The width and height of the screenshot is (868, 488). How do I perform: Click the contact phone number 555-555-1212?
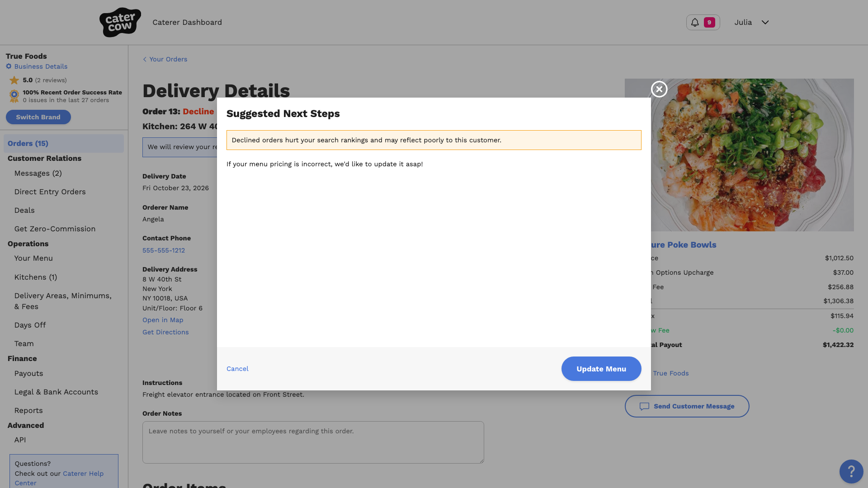[x=164, y=250]
